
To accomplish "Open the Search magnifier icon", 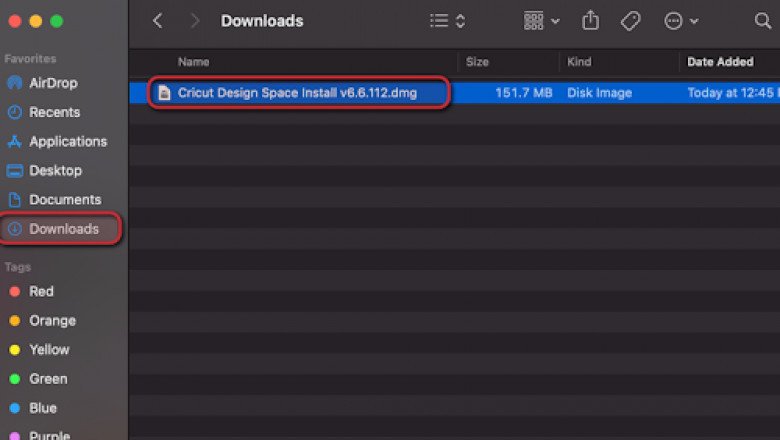I will click(762, 21).
